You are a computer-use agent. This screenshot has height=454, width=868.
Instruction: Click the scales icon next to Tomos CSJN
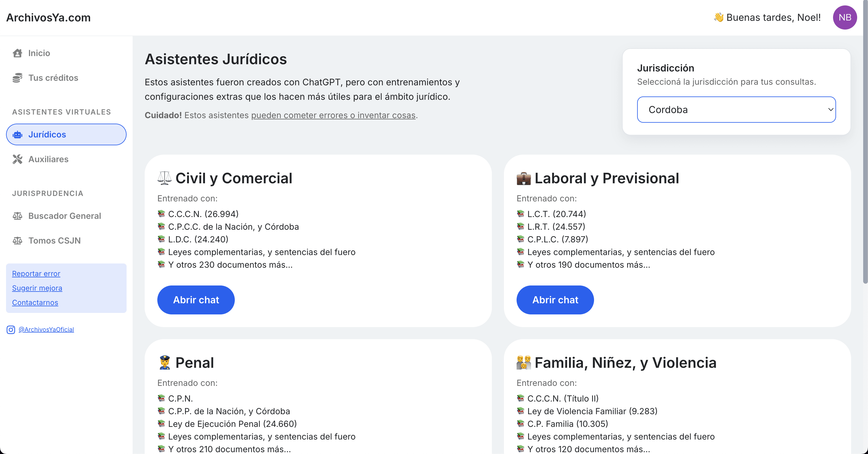pos(17,241)
